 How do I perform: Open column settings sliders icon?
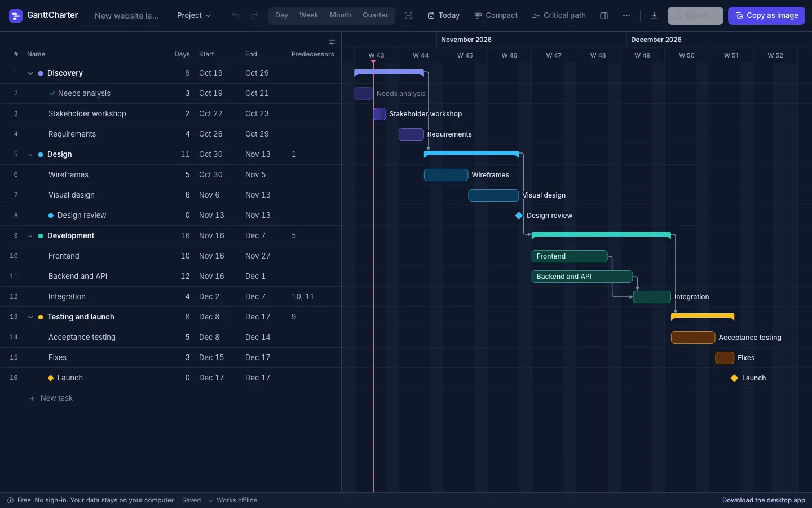pos(332,41)
